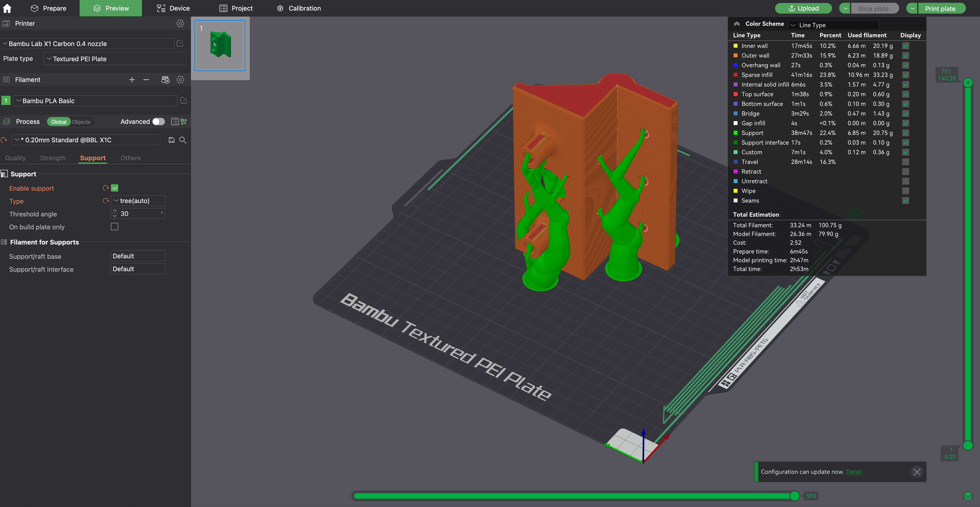Open the Quality settings tab
The width and height of the screenshot is (980, 507).
[16, 158]
